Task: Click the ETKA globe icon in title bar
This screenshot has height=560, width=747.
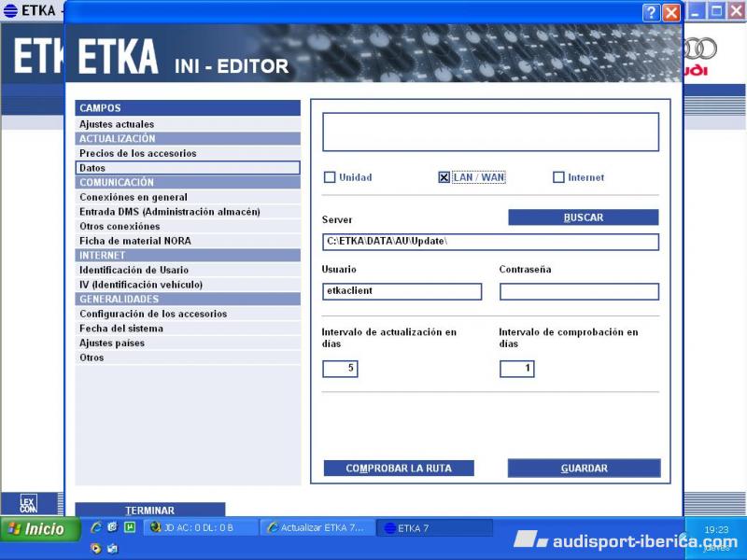Action: click(x=10, y=10)
